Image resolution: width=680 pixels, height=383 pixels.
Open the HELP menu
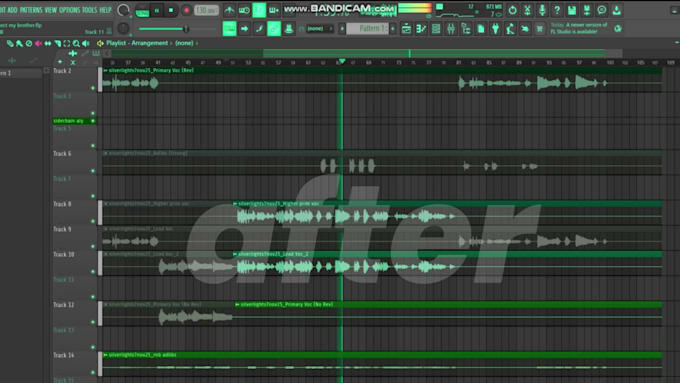point(105,10)
